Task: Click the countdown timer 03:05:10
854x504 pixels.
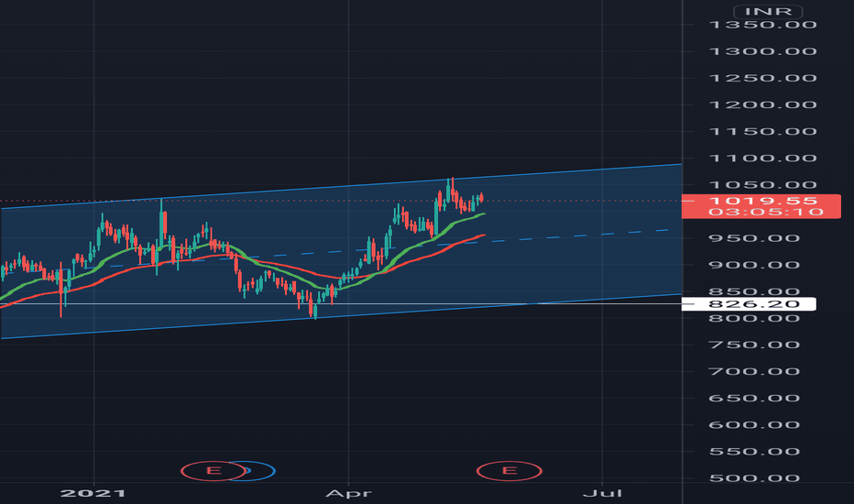Action: point(766,212)
